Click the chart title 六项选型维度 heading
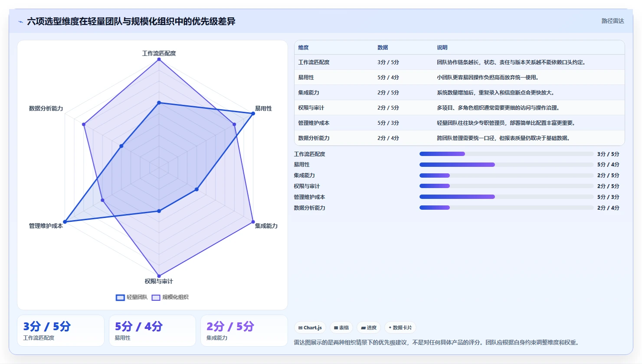The image size is (642, 364). pos(131,21)
